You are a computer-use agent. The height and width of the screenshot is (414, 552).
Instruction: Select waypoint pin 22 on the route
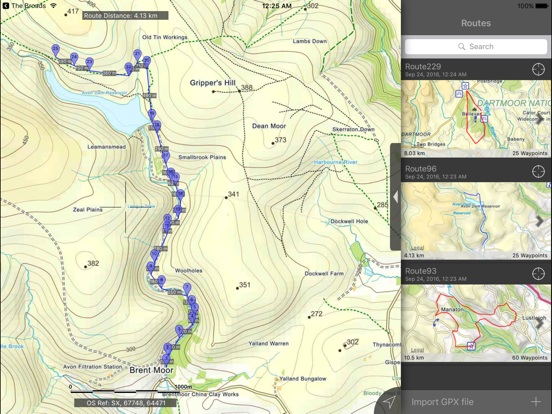pyautogui.click(x=128, y=69)
